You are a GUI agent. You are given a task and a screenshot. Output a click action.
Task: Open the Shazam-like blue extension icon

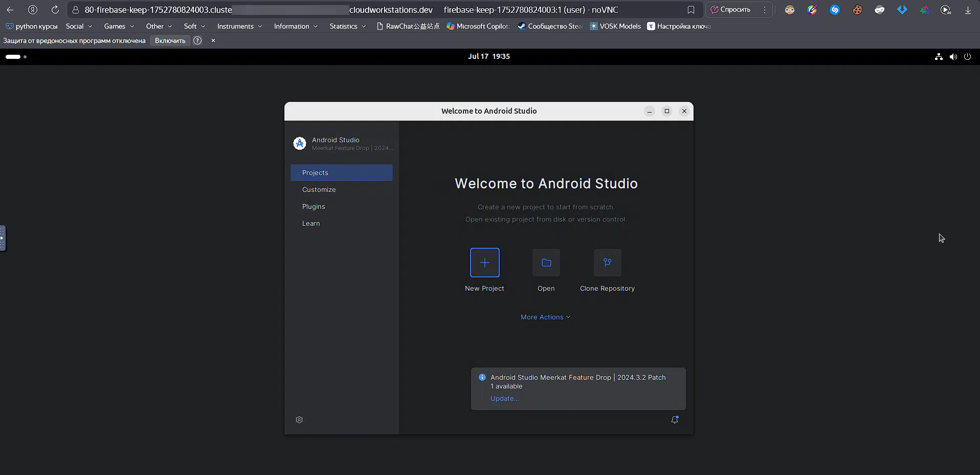835,10
